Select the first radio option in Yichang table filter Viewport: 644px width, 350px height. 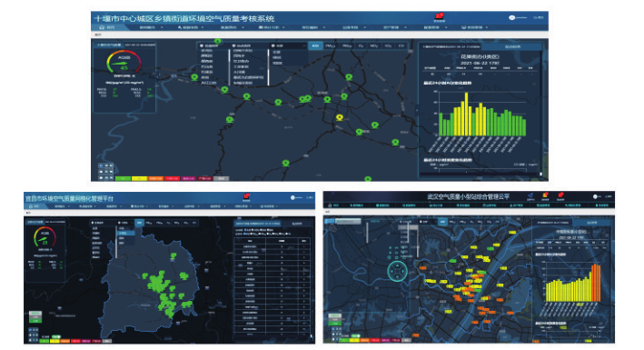245,229
